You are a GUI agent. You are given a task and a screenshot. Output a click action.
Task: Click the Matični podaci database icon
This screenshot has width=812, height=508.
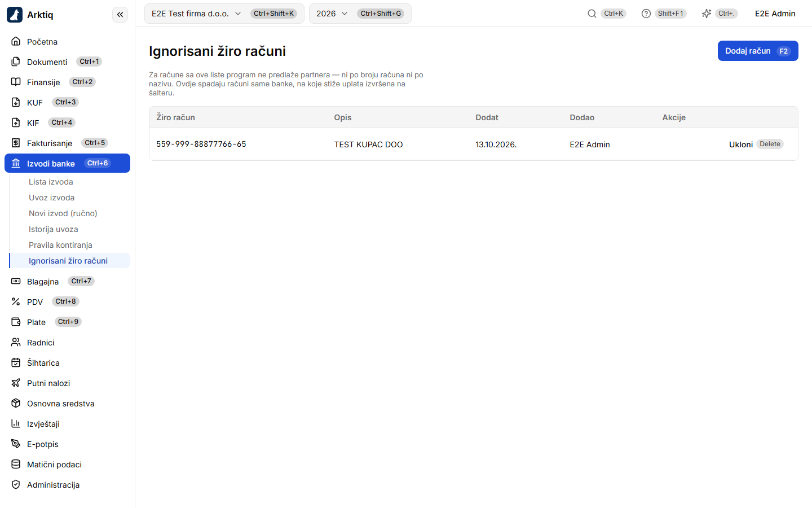(16, 464)
